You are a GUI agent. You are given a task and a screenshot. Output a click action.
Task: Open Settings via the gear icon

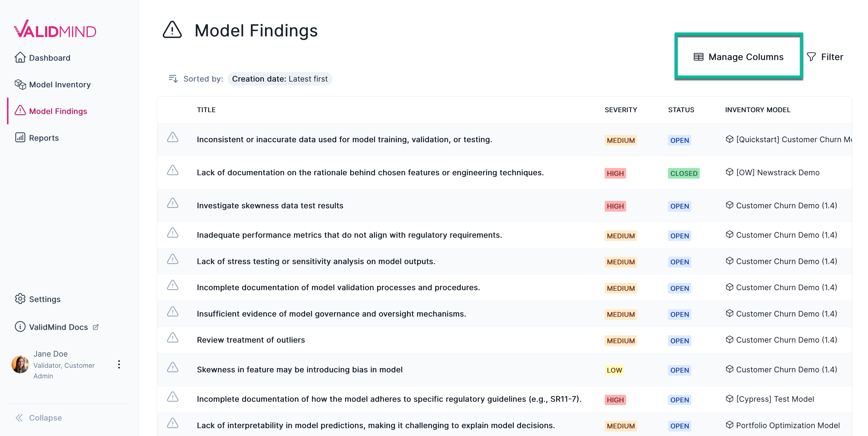[20, 299]
